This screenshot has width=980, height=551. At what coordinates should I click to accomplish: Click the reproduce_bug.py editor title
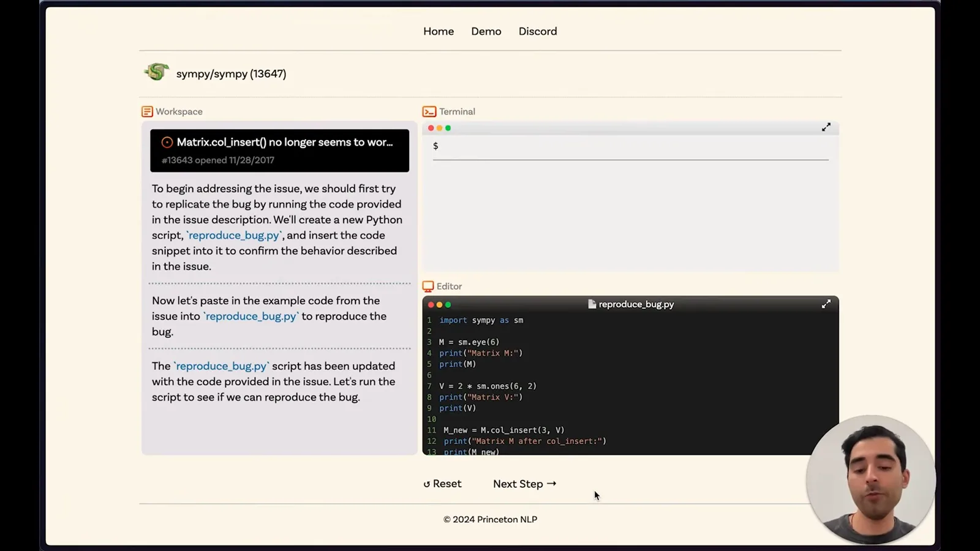pos(636,304)
